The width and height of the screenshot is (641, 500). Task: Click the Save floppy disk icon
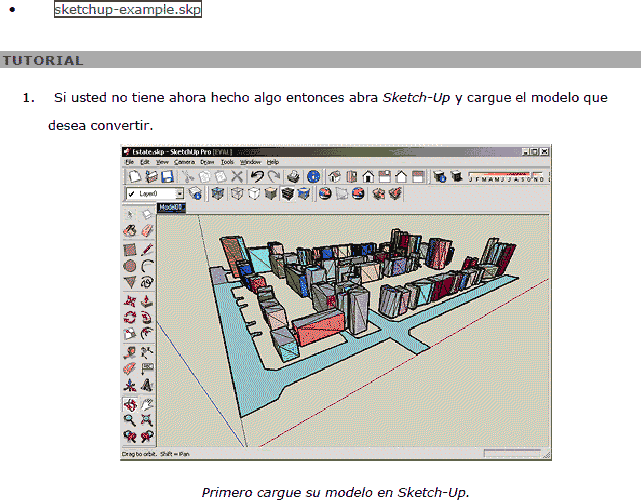pos(167,177)
